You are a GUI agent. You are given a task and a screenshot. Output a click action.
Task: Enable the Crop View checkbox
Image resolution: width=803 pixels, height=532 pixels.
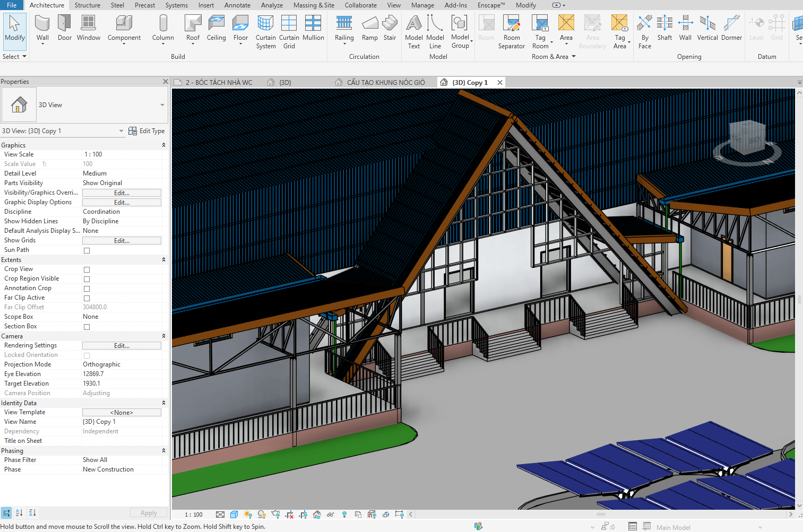click(87, 269)
